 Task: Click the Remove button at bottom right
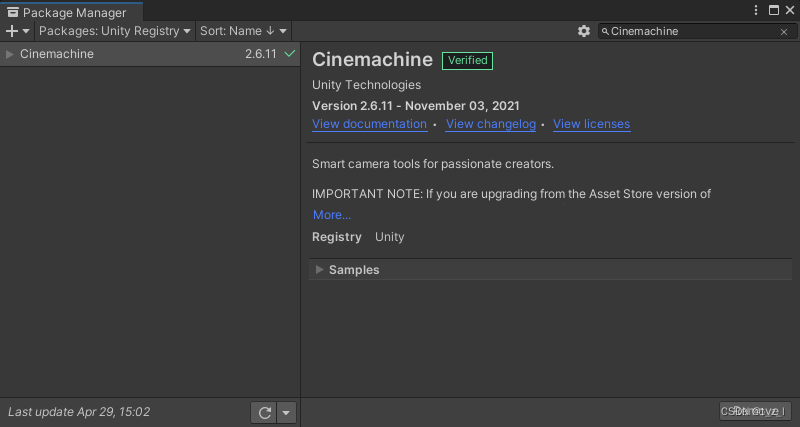tap(755, 411)
